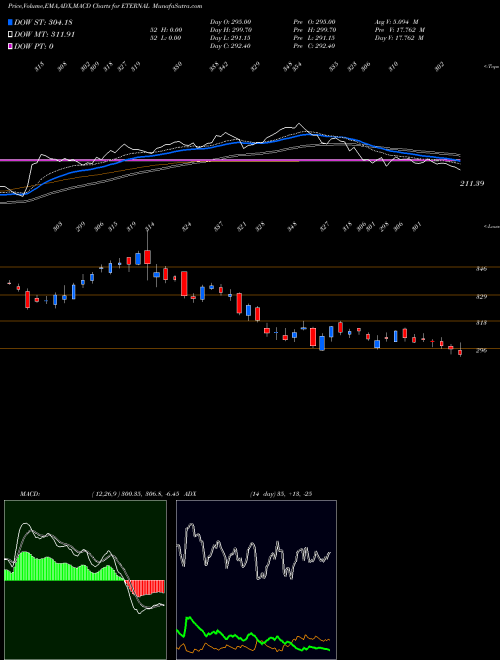Click the 'Day O: 295.00' value

[x=230, y=22]
